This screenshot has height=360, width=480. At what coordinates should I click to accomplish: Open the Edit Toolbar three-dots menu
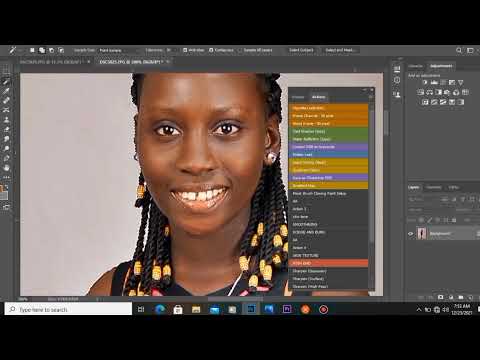(x=6, y=177)
